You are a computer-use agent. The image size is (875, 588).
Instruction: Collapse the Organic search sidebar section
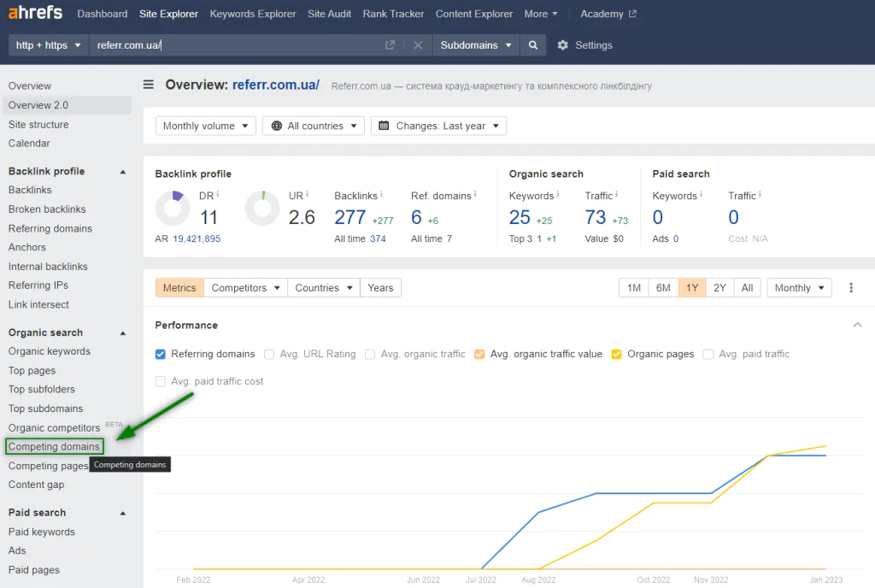click(x=123, y=333)
